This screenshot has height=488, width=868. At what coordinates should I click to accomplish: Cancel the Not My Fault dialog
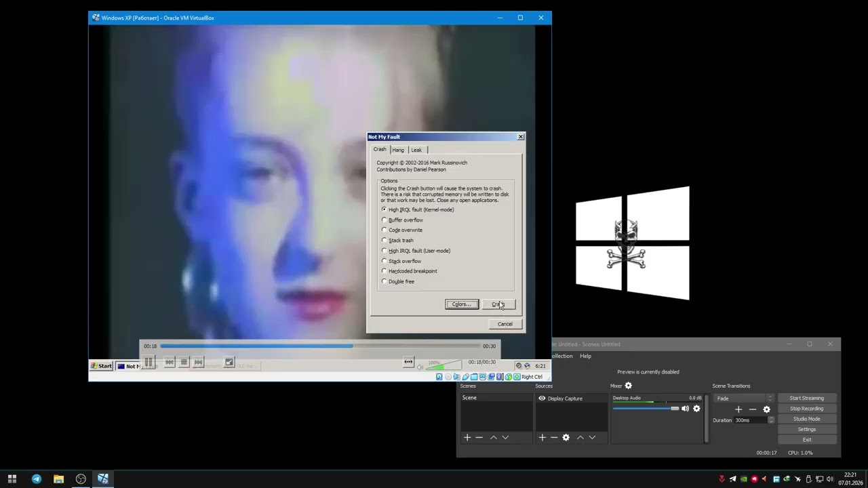pyautogui.click(x=505, y=324)
